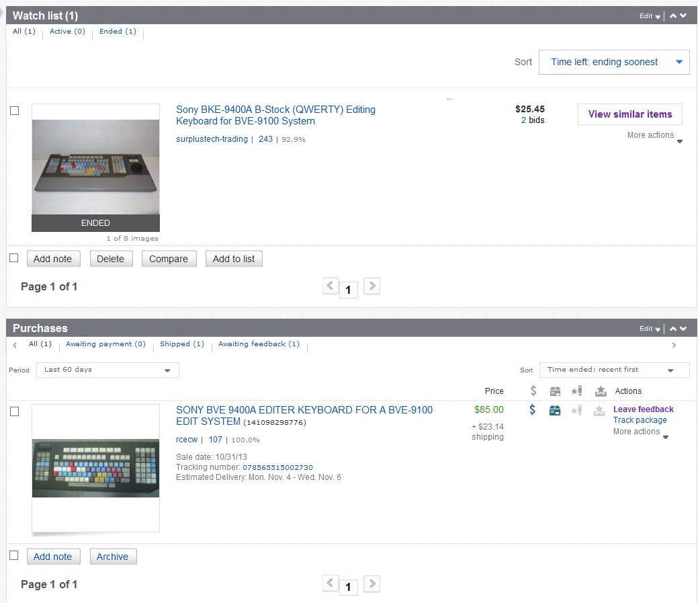Open the Purchases Edit menu
Screen dimensions: 700x603
650,329
